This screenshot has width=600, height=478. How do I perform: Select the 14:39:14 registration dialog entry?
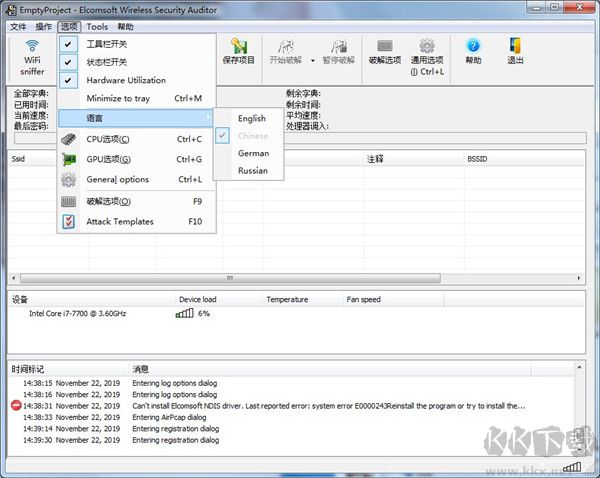(x=291, y=429)
